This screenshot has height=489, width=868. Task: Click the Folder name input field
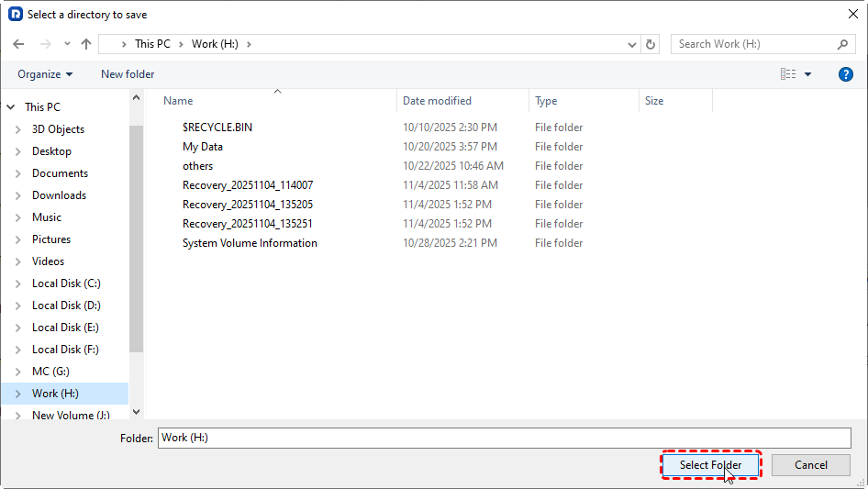tap(503, 438)
